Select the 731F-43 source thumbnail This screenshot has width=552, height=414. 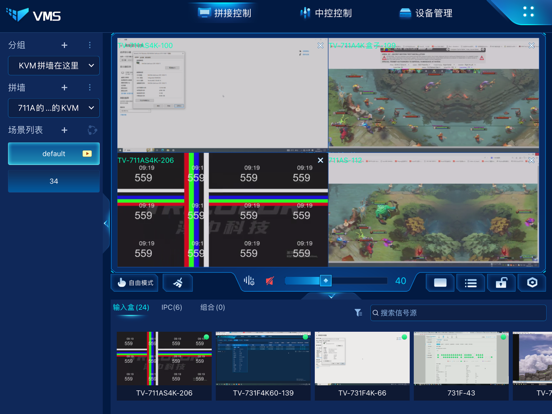(461, 365)
